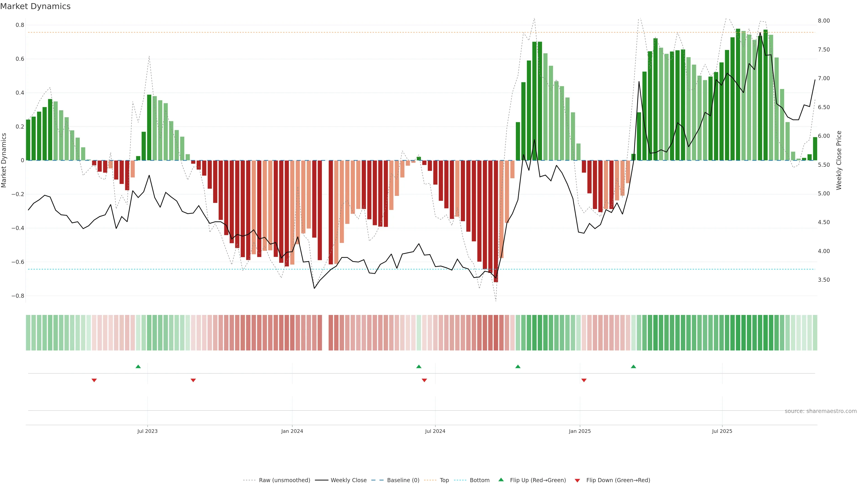The image size is (868, 488).
Task: Click the red flip-down triangle just before Jul 2024
Action: click(x=424, y=380)
